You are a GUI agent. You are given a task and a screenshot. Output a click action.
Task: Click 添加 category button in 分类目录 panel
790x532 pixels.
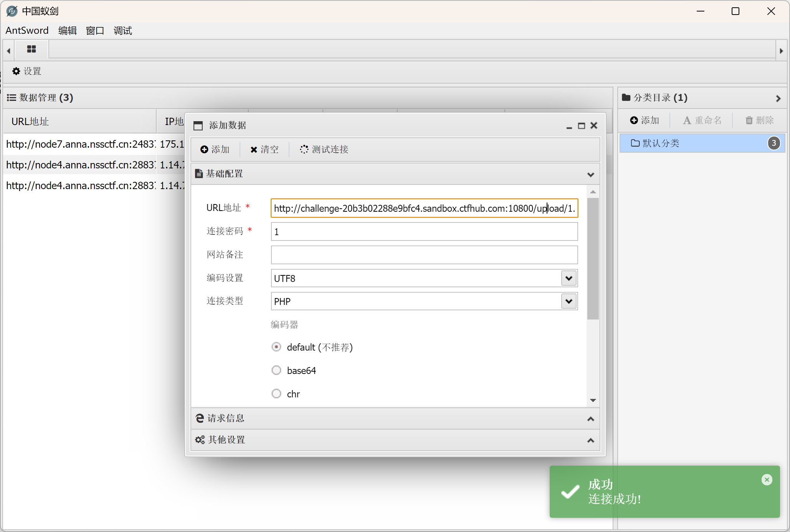coord(645,120)
